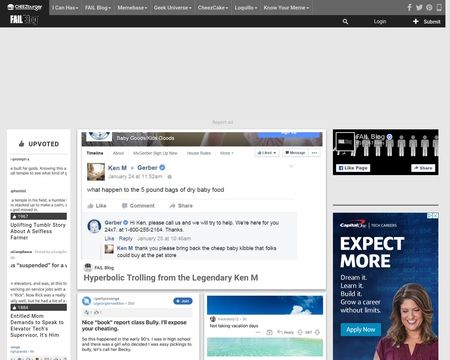This screenshot has width=450, height=360.
Task: Click the Upvoted thumbs-up icon
Action: (21, 144)
